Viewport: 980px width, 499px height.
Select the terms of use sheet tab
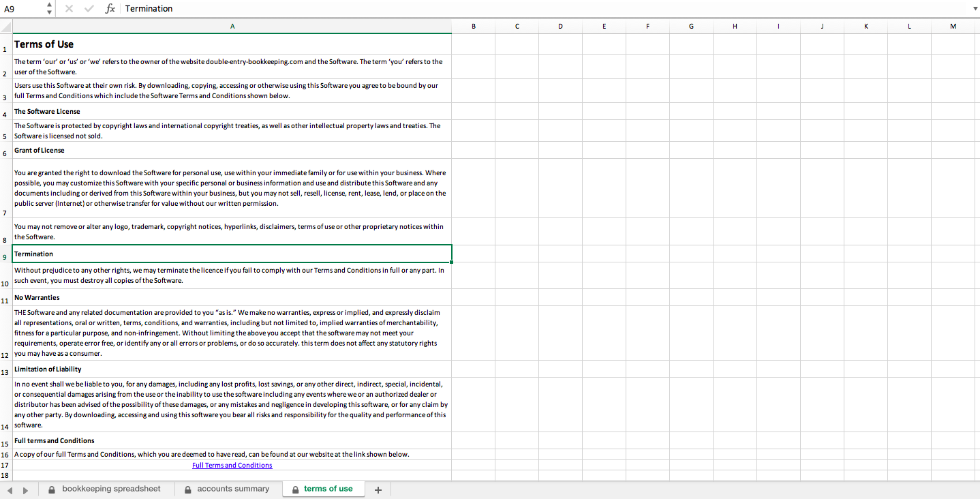pyautogui.click(x=323, y=489)
